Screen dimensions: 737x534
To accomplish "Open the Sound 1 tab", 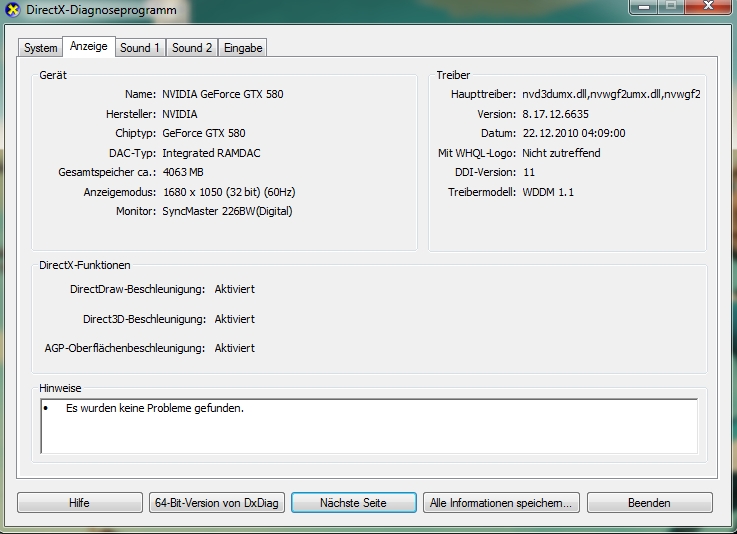I will coord(140,48).
